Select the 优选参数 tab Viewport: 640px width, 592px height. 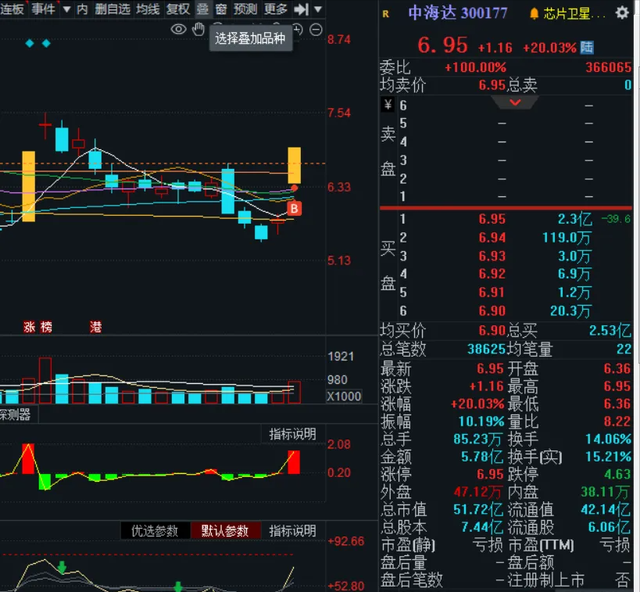(155, 530)
